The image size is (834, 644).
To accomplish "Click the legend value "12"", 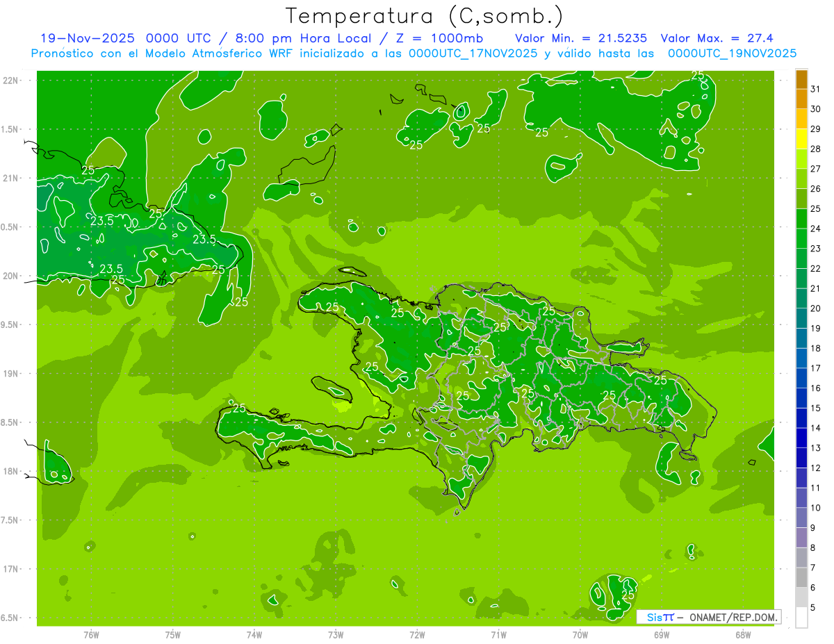I will (816, 468).
